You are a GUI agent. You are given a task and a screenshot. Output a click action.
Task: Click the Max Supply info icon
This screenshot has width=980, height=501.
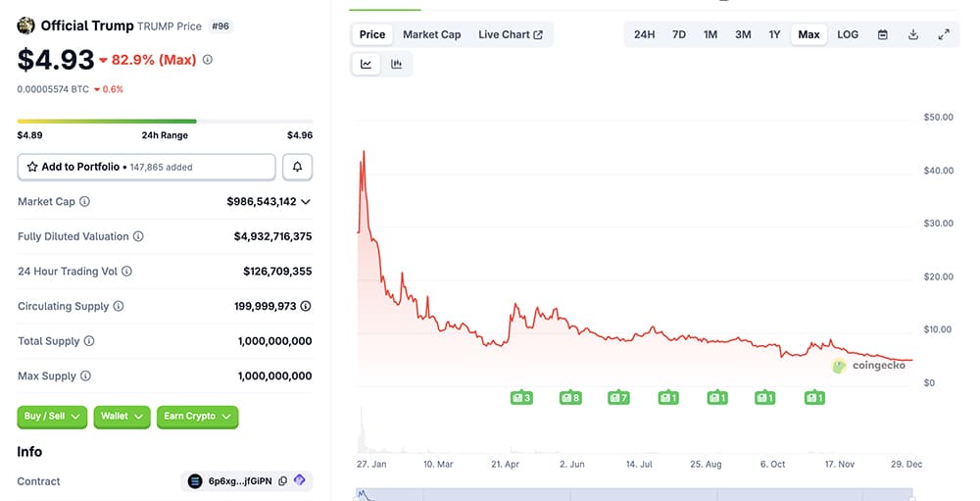85,376
